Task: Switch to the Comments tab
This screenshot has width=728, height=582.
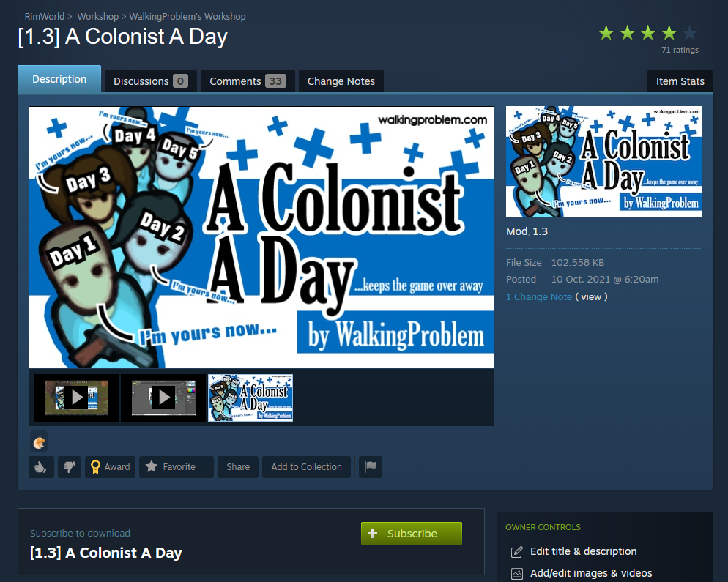Action: 248,81
